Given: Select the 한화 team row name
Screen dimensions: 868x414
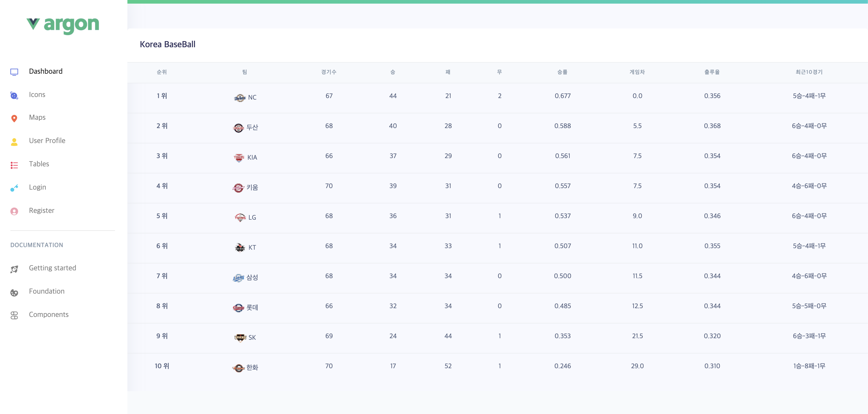Looking at the screenshot, I should pos(252,367).
